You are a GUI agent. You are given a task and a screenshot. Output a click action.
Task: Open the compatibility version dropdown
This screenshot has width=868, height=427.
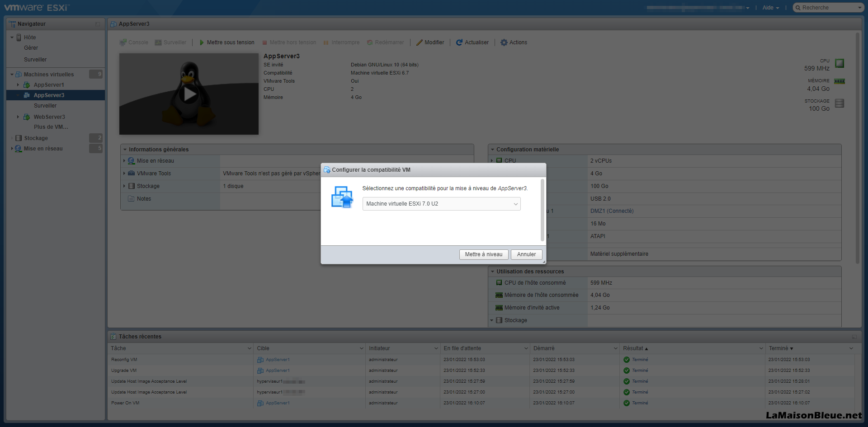coord(441,204)
